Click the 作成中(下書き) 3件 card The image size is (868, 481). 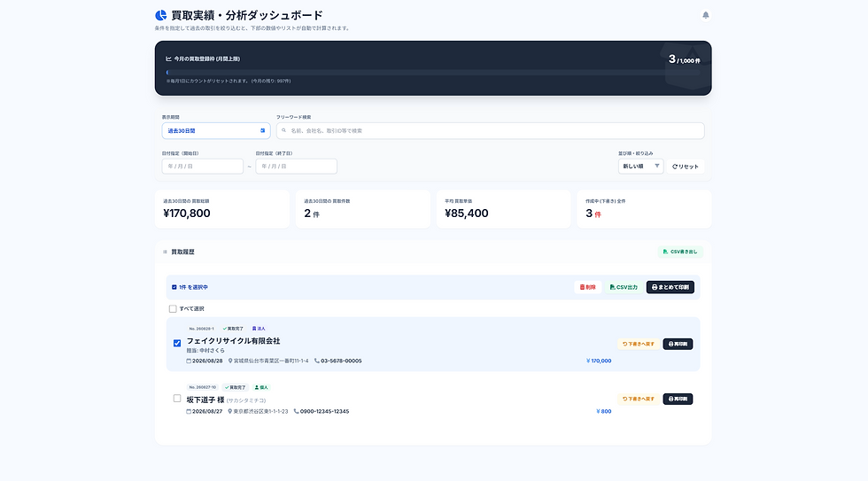tap(644, 209)
